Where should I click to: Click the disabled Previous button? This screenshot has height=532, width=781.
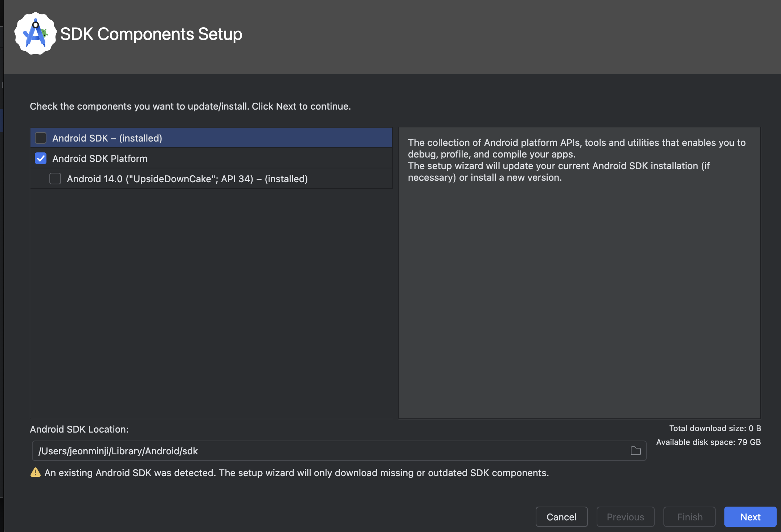click(625, 517)
